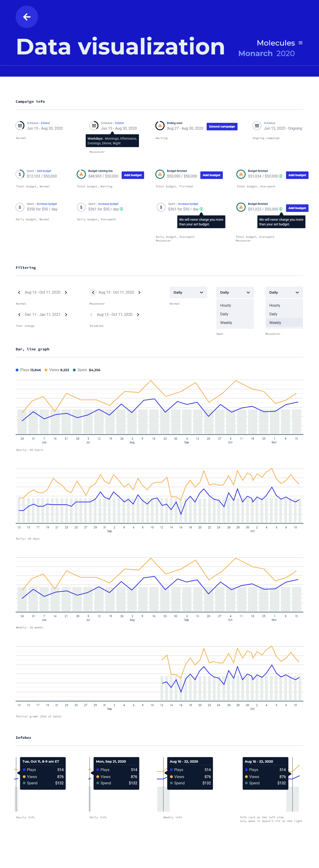The width and height of the screenshot is (319, 868).
Task: Click the calendar icon for ongoing schedule
Action: 257,126
